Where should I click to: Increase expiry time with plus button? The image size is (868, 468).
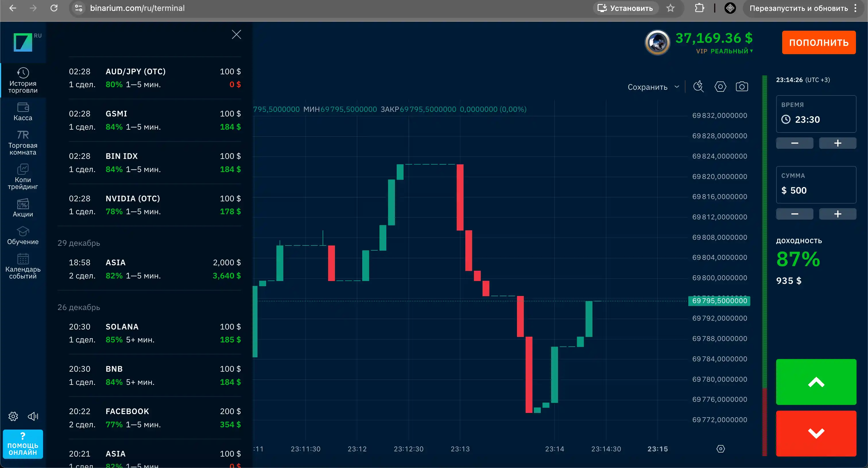pyautogui.click(x=838, y=143)
